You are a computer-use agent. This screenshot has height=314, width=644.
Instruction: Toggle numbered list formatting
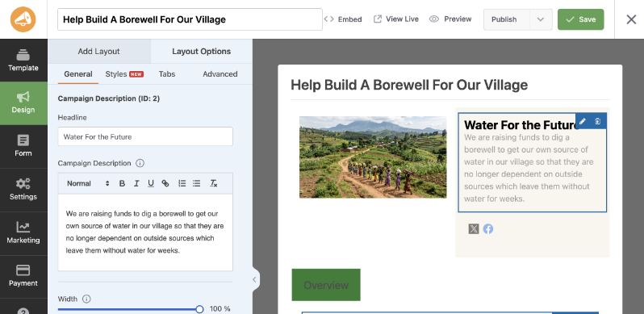coord(182,183)
